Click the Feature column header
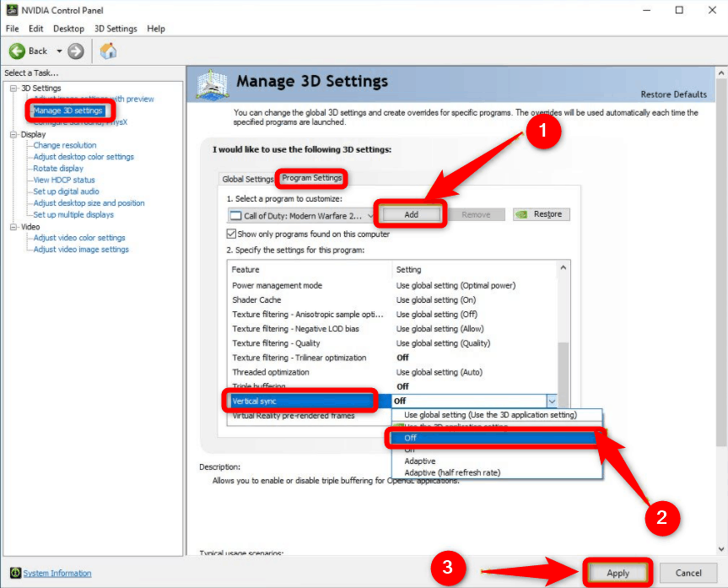Image resolution: width=728 pixels, height=588 pixels. (310, 269)
